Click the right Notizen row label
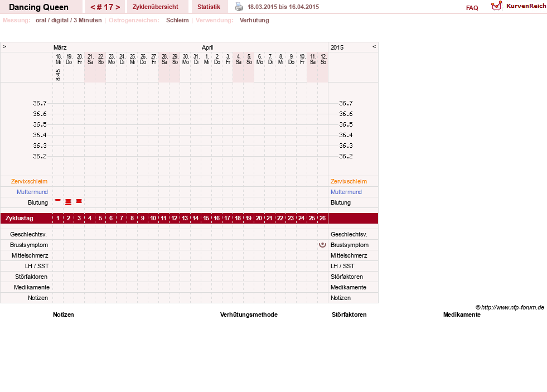The height and width of the screenshot is (392, 547). (341, 298)
